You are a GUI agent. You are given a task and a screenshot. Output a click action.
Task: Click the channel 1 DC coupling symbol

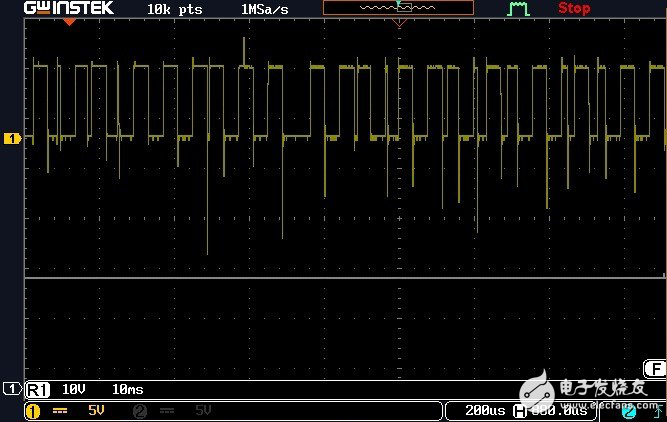[59, 411]
